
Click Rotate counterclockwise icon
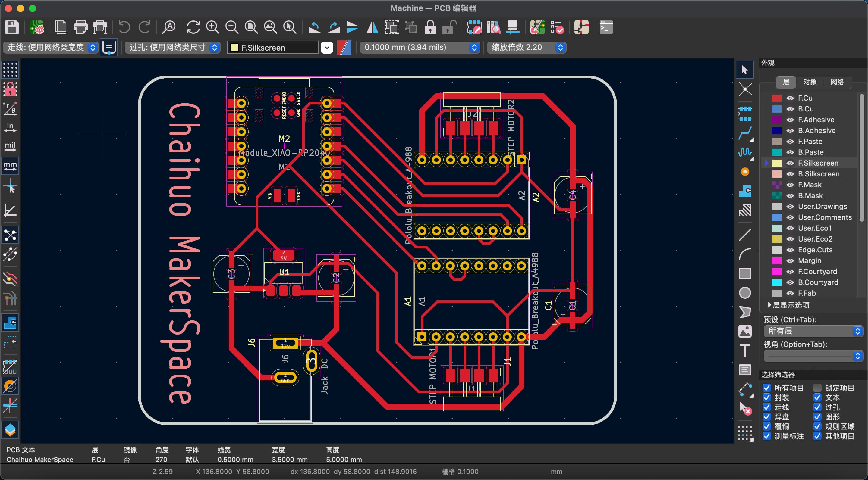pyautogui.click(x=314, y=27)
